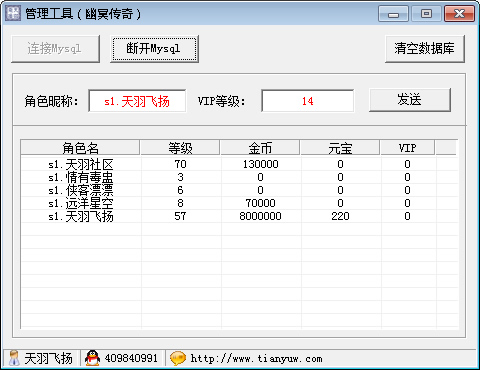Click the 发送 button
This screenshot has height=370, width=480.
(410, 100)
